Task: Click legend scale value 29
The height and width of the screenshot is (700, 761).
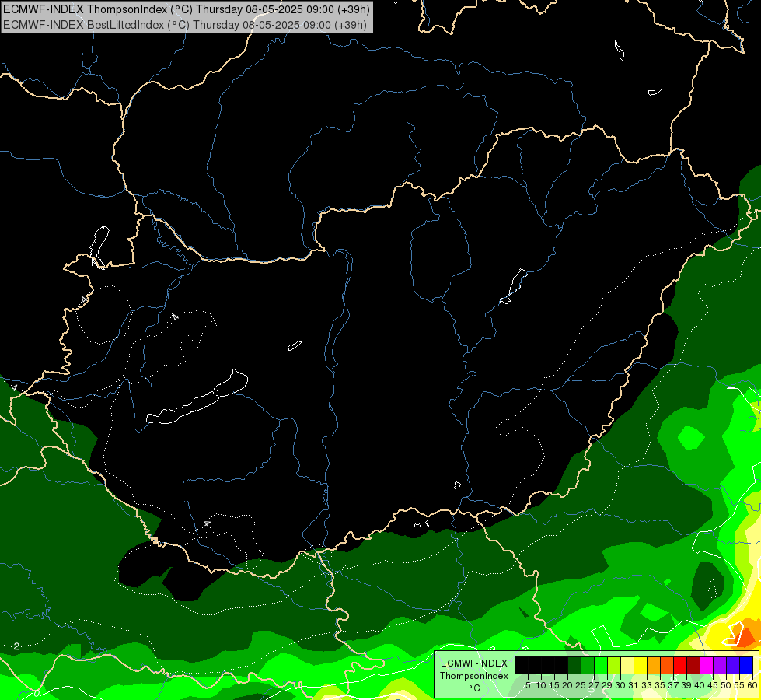Action: (x=608, y=685)
